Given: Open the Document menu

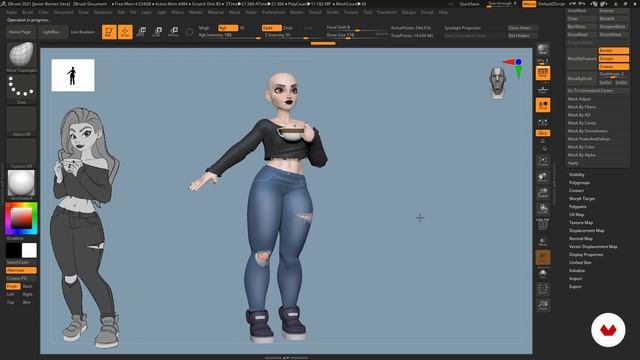Looking at the screenshot, I should point(64,12).
